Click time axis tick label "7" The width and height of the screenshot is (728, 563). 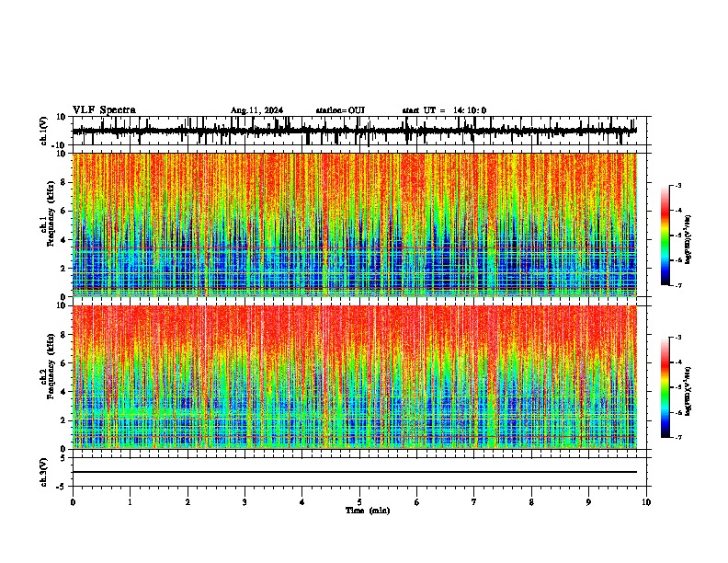point(474,502)
